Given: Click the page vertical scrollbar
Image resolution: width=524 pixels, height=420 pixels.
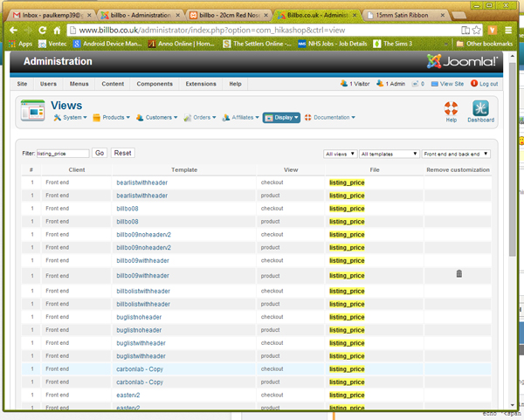Looking at the screenshot, I should tap(513, 161).
